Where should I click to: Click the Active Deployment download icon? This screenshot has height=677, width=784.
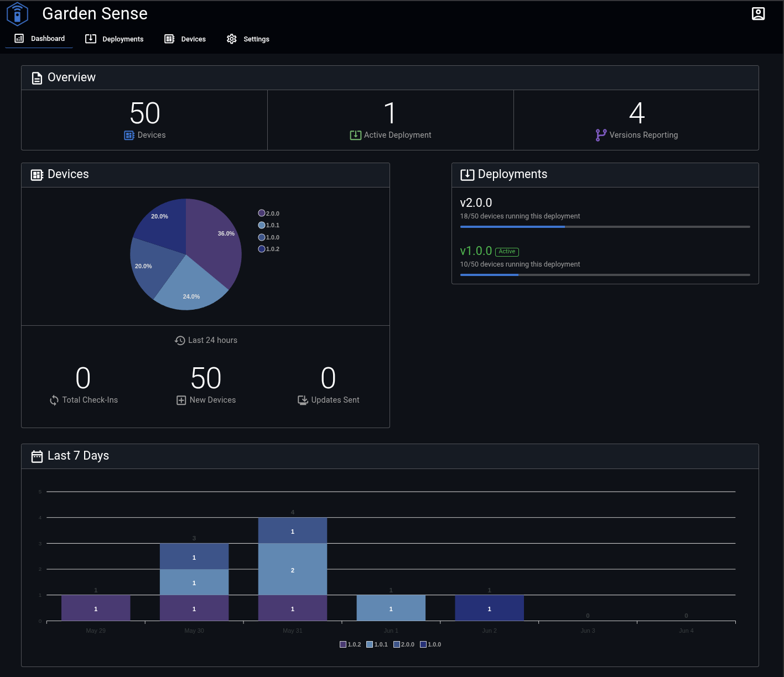pyautogui.click(x=356, y=134)
